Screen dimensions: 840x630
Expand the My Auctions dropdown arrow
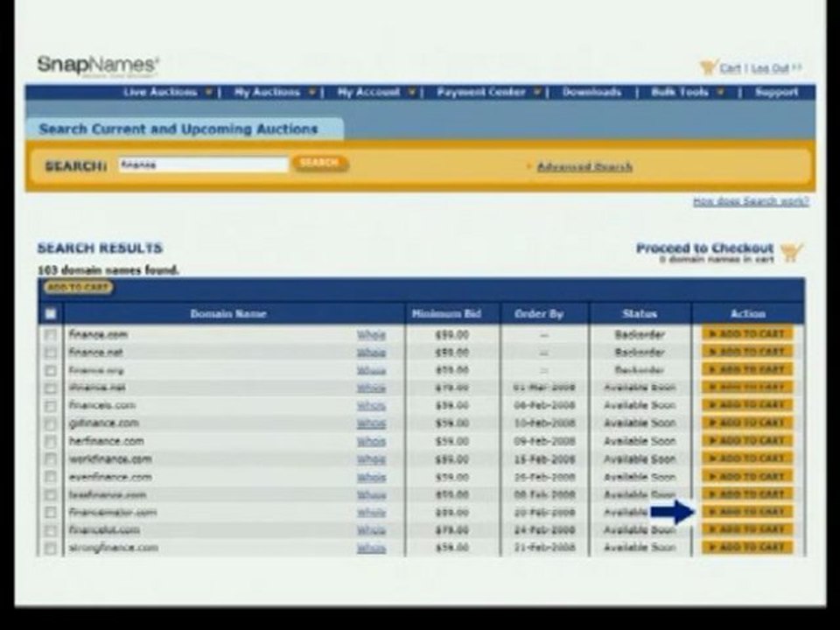click(x=311, y=92)
